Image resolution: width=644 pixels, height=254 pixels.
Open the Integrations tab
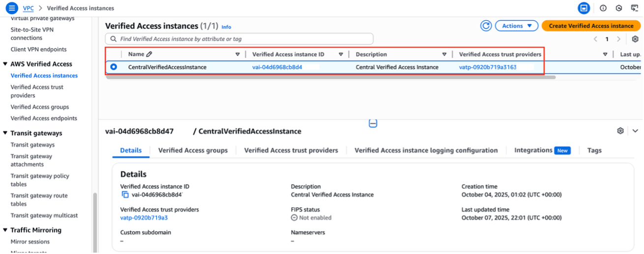(x=533, y=151)
